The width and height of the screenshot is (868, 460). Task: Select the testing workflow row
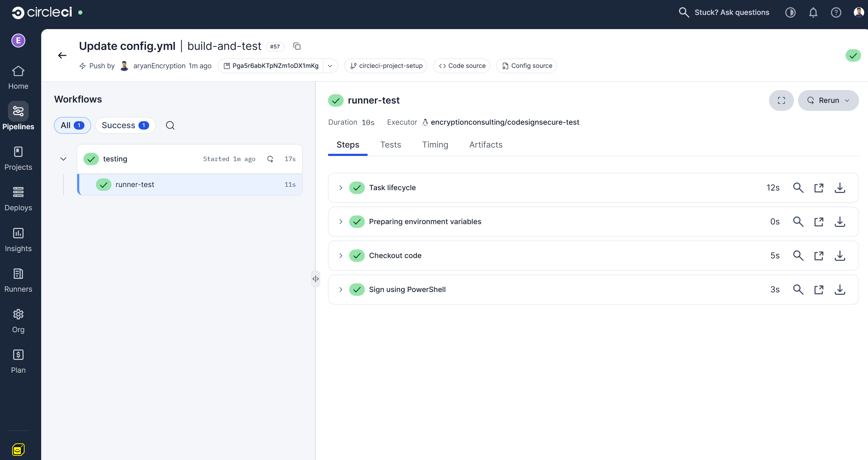point(190,159)
